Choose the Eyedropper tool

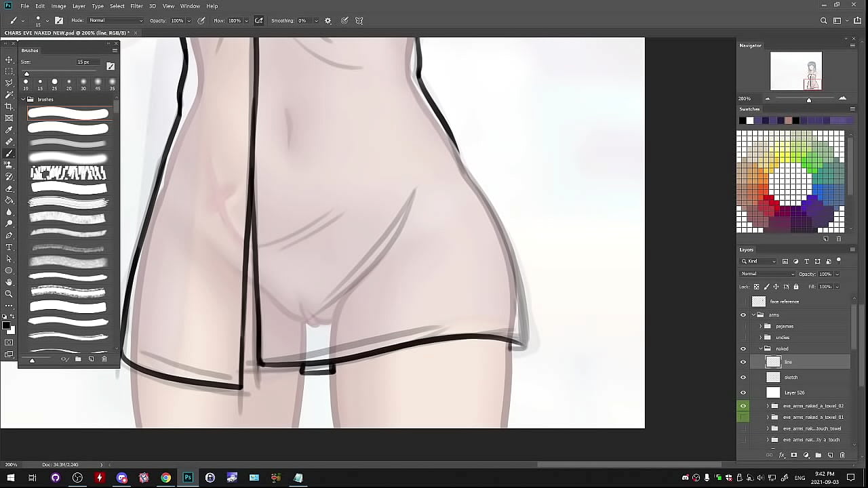click(9, 130)
